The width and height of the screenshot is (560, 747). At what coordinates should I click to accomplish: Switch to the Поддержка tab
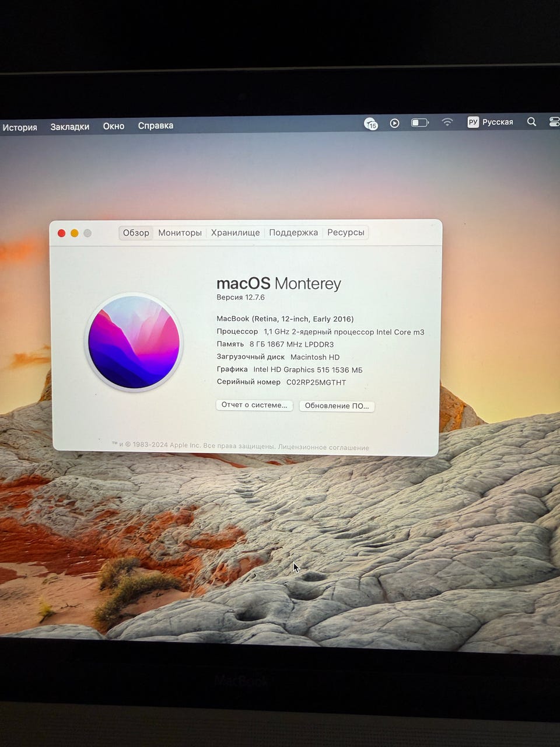click(293, 232)
